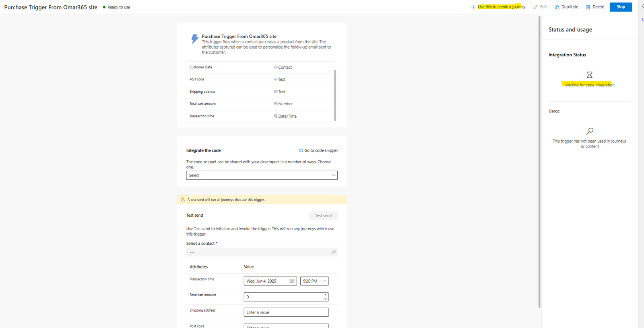Click the 'Ready to use' status label
The width and height of the screenshot is (644, 328).
point(119,7)
